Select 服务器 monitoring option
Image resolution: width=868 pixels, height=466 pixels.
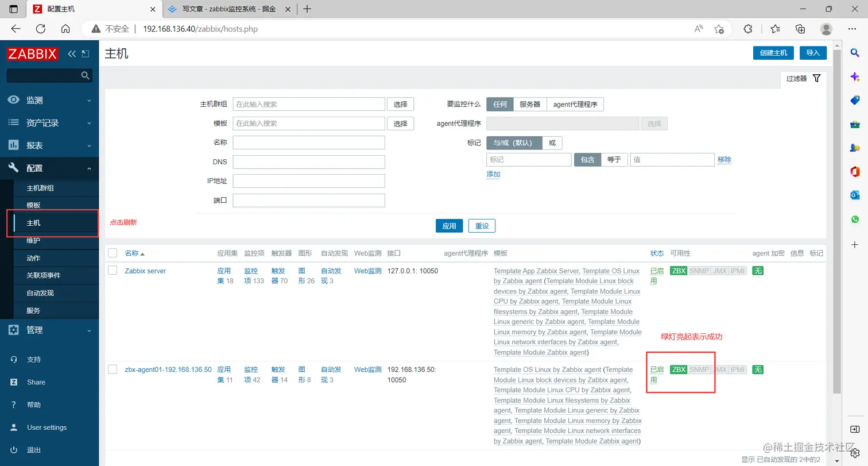(530, 104)
